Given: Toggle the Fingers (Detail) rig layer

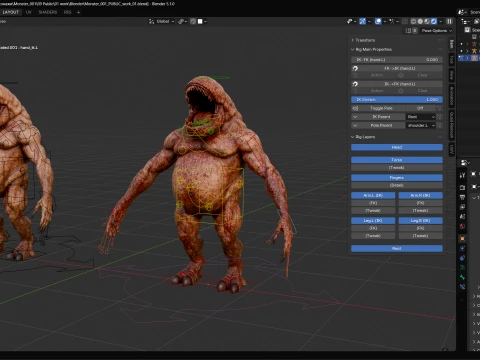Looking at the screenshot, I should 397,185.
